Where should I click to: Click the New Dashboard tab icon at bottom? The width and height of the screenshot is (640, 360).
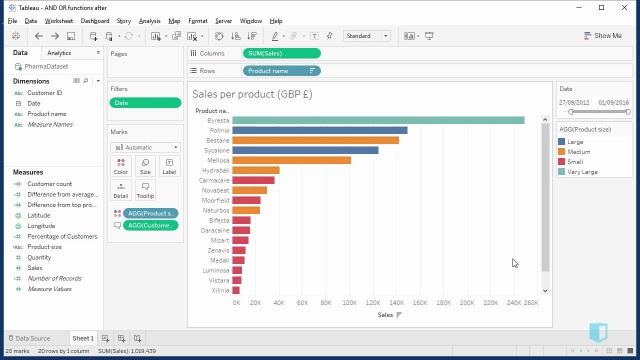(x=121, y=338)
